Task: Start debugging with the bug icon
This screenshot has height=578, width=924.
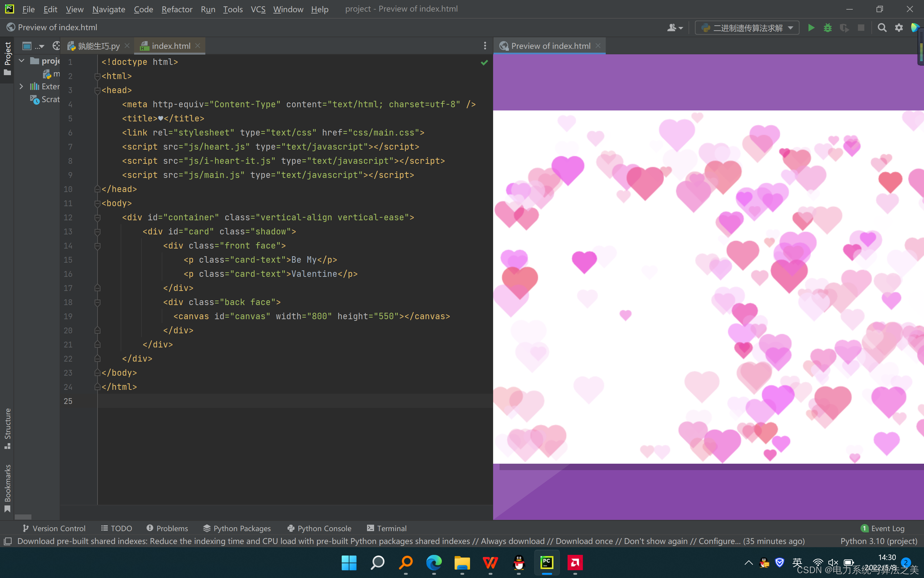Action: tap(827, 28)
